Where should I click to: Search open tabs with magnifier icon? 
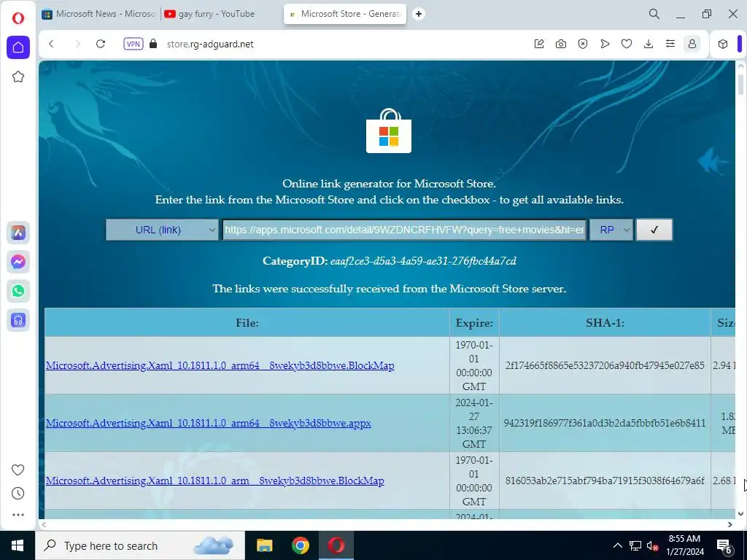pos(654,14)
